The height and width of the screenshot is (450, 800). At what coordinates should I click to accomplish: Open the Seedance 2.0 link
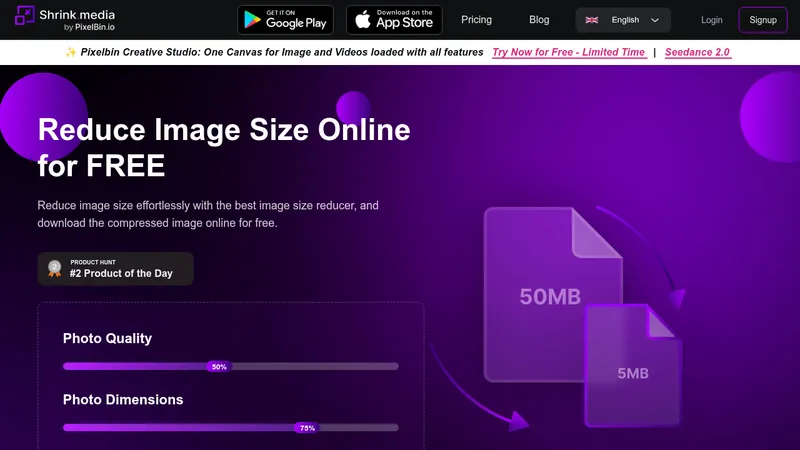698,52
